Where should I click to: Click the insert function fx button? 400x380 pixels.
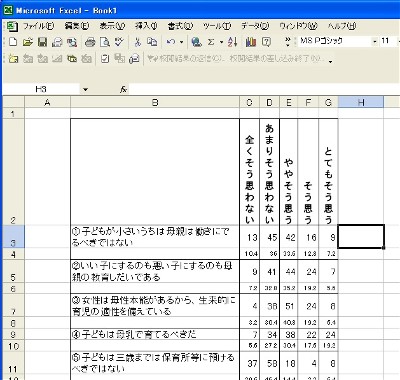pos(123,89)
